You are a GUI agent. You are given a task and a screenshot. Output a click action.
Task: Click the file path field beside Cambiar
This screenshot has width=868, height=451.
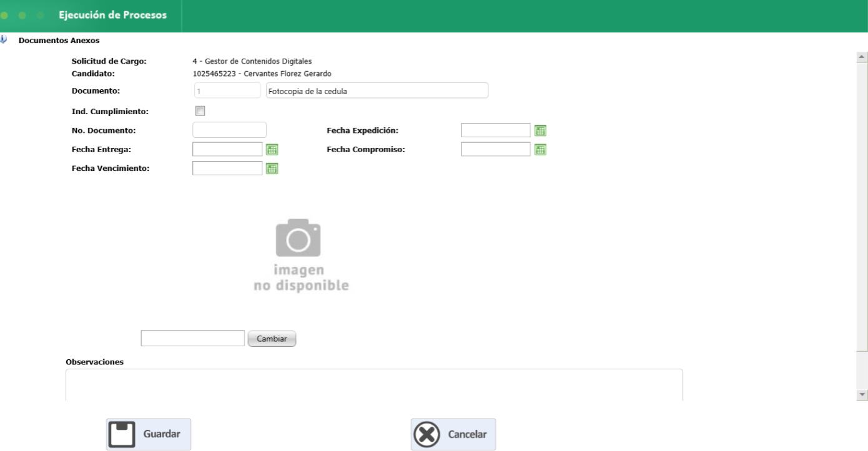192,338
